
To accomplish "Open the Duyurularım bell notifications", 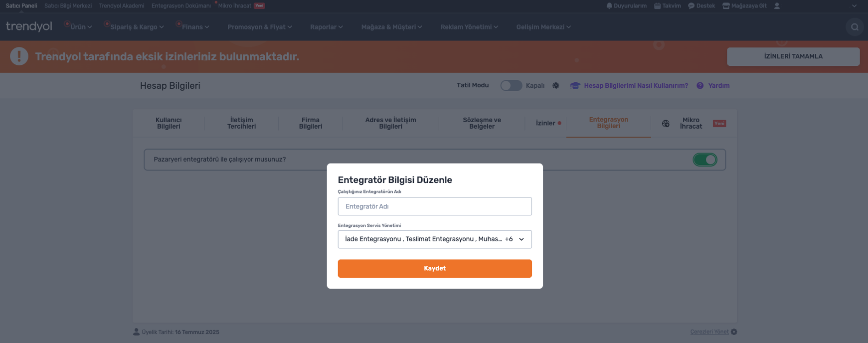I will point(626,6).
